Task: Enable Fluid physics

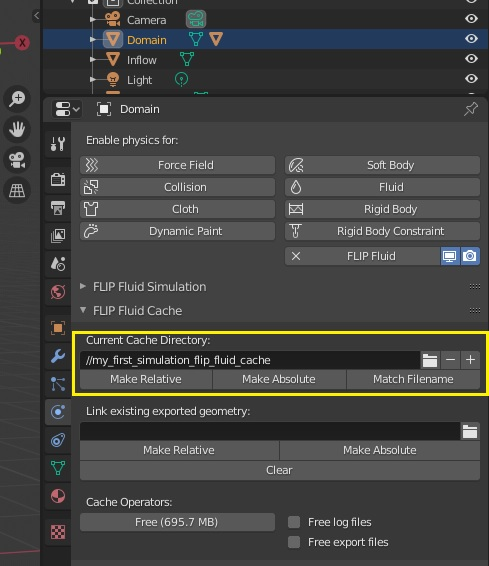Action: click(383, 187)
